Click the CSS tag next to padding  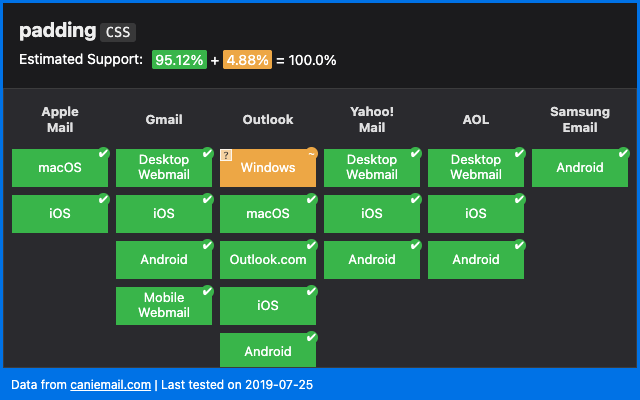click(118, 32)
